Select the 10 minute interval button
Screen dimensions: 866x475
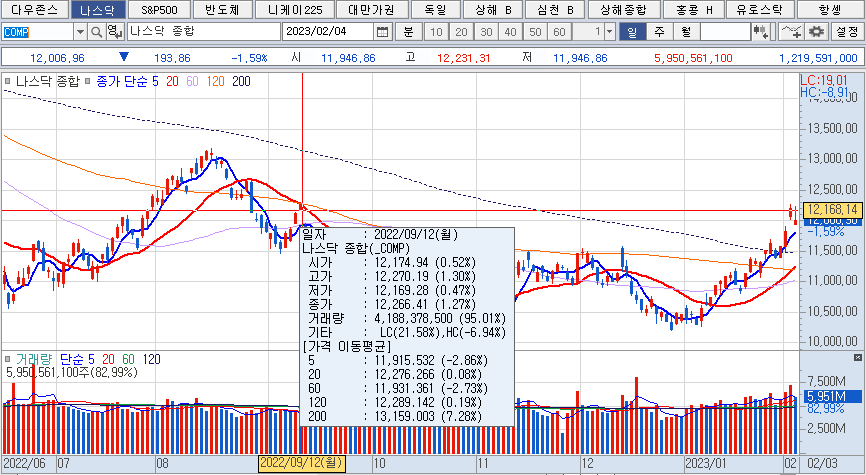[x=436, y=32]
